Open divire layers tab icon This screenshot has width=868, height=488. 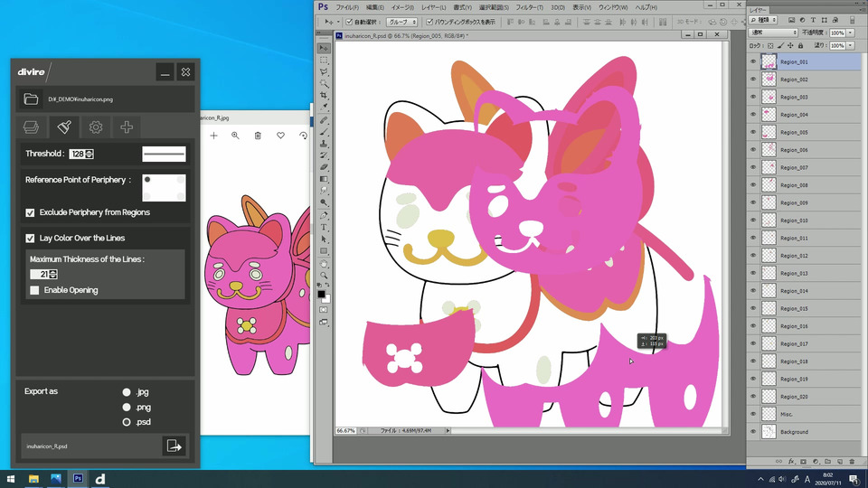coord(31,127)
